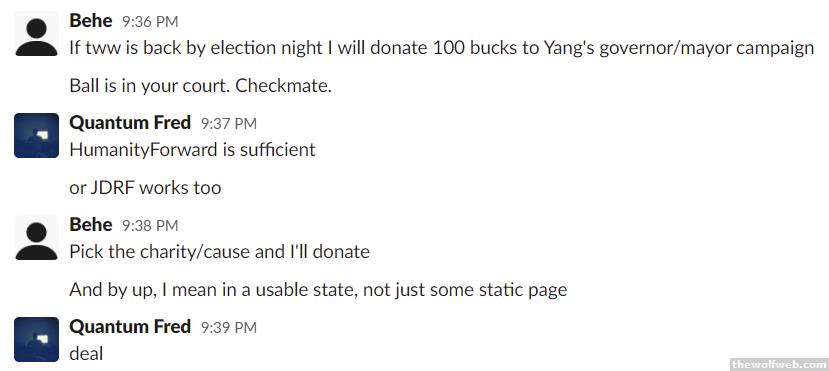
Task: Click the Behe username at 9:38 PM
Action: [x=91, y=225]
